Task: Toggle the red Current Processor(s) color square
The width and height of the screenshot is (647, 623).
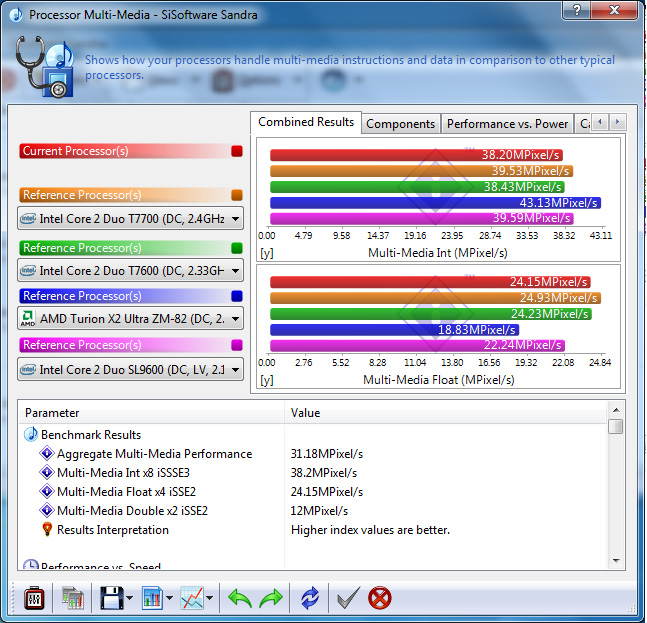Action: click(x=237, y=151)
